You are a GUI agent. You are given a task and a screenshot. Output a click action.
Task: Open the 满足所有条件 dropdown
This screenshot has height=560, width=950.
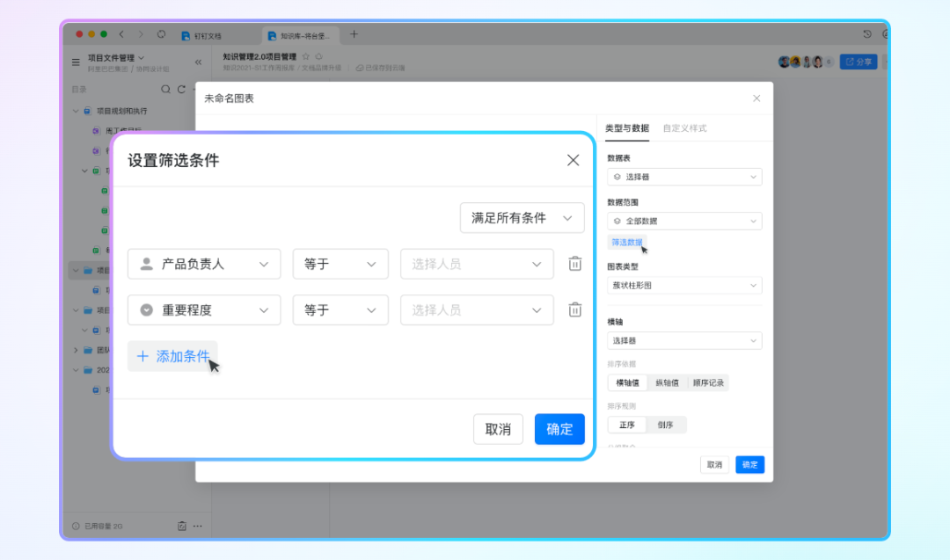pos(522,218)
